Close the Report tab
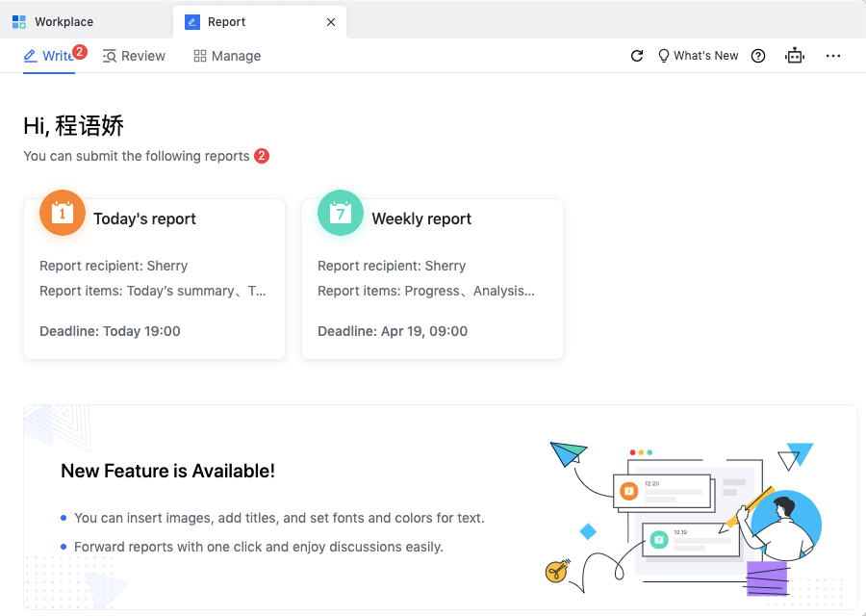The height and width of the screenshot is (616, 866). [x=331, y=21]
